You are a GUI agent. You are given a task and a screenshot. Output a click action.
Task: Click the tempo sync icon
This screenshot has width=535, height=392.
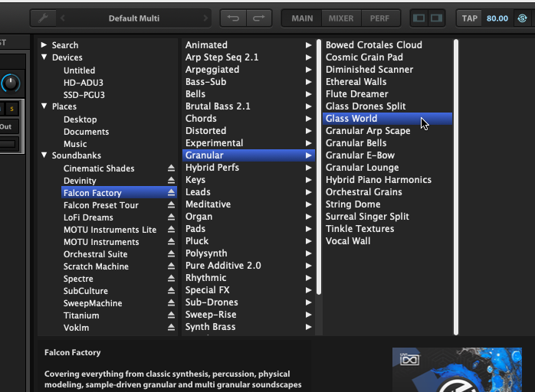(523, 18)
